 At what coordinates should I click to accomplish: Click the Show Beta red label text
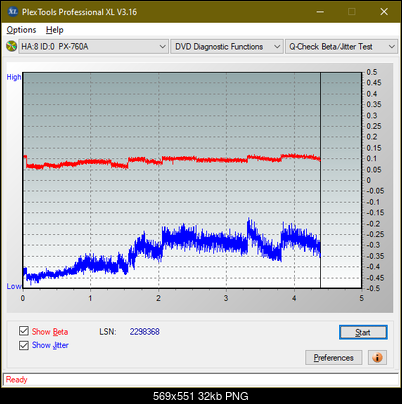[50, 332]
